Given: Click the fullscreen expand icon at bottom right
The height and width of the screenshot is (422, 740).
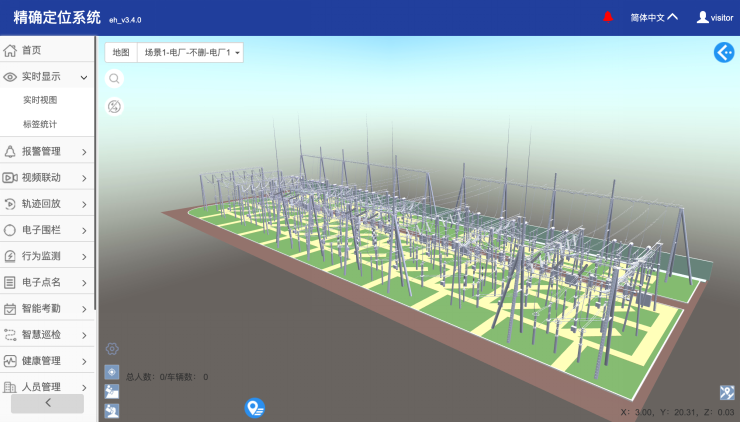Looking at the screenshot, I should [x=727, y=393].
